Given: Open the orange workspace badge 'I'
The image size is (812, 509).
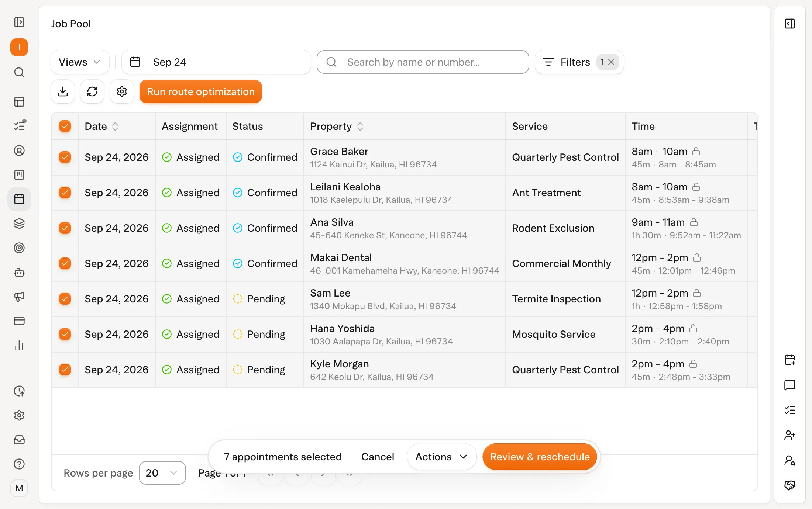Looking at the screenshot, I should pos(19,47).
